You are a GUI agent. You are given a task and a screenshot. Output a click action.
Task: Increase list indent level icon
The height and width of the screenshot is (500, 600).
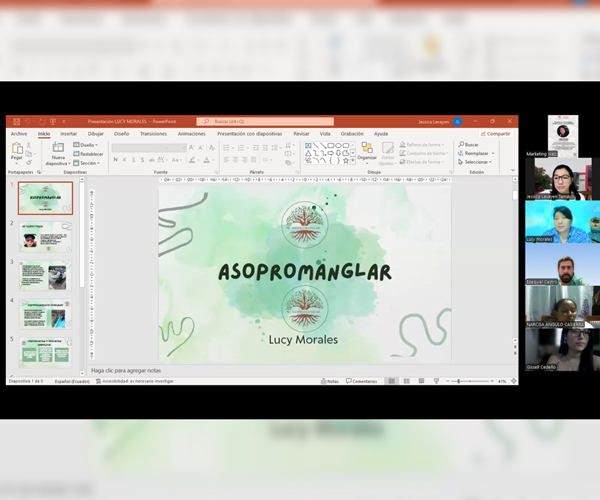(265, 148)
